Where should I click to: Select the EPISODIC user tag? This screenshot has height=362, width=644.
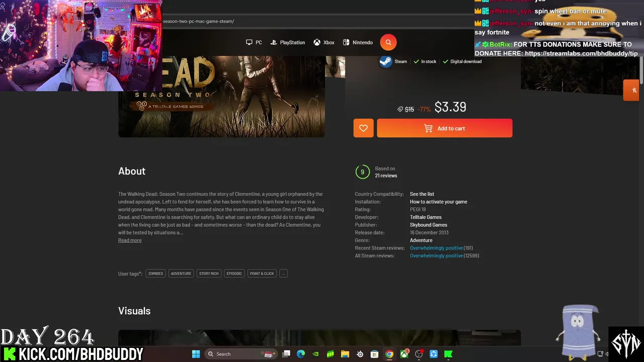[x=234, y=274]
